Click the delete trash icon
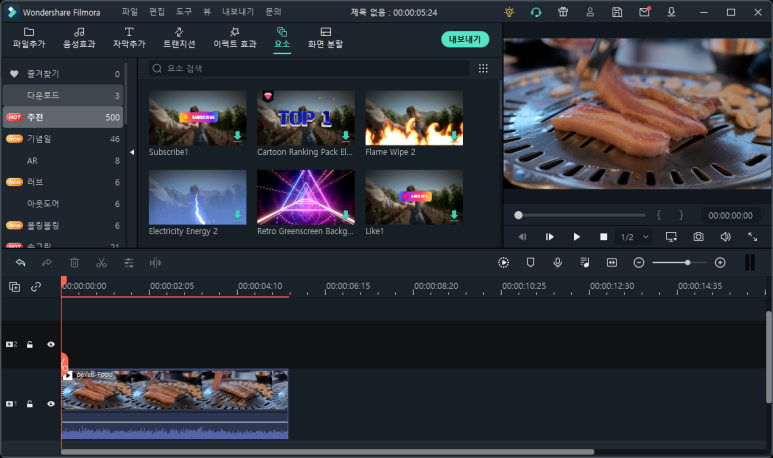 tap(74, 263)
